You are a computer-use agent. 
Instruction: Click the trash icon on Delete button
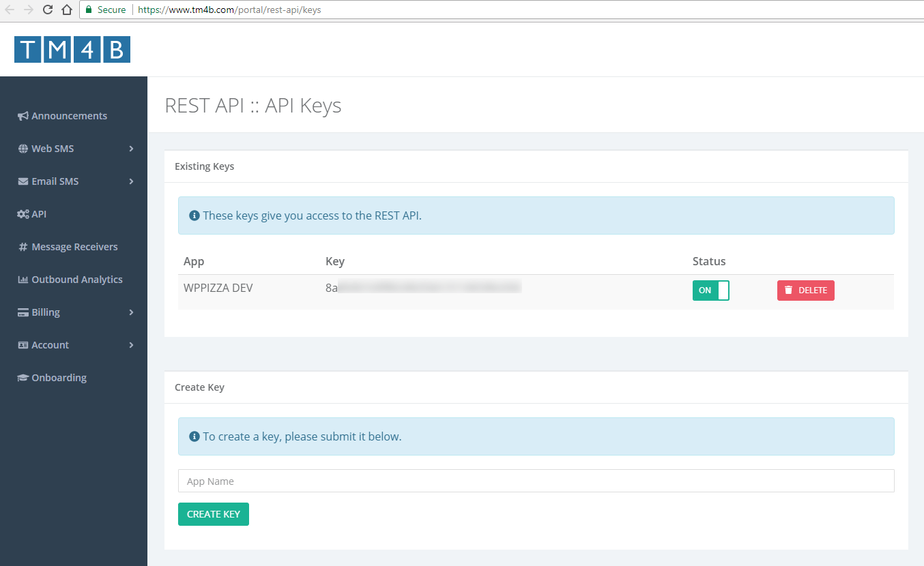(788, 291)
